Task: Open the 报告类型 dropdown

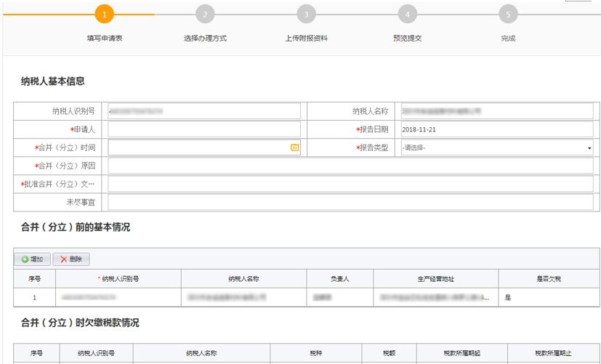Action: click(x=497, y=148)
